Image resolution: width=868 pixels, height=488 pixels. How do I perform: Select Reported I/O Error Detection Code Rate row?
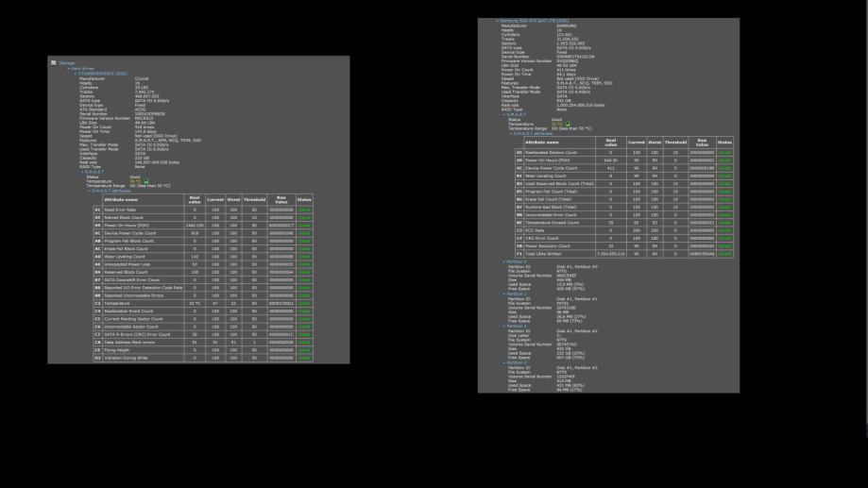pyautogui.click(x=203, y=288)
